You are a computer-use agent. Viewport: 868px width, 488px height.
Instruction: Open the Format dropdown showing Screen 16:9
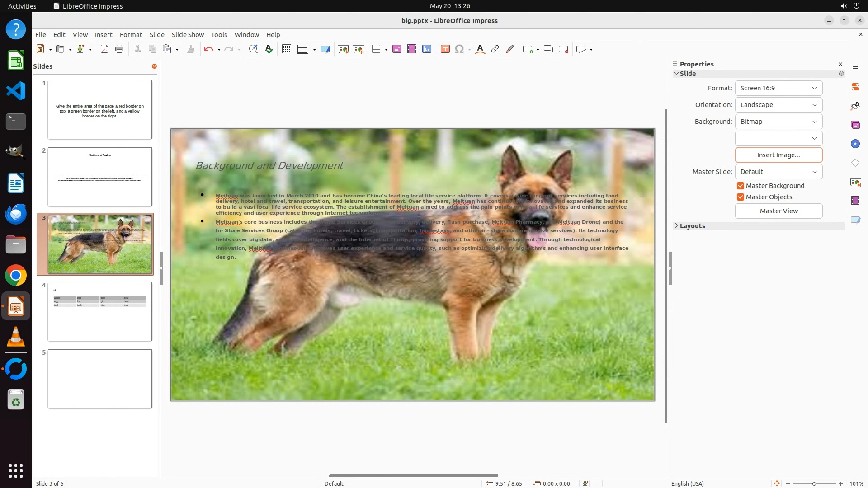(778, 88)
